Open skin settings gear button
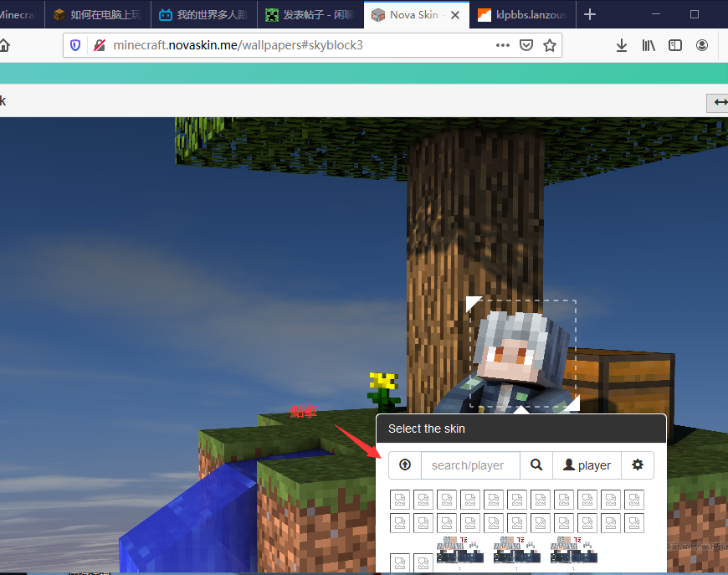The height and width of the screenshot is (575, 728). point(638,465)
